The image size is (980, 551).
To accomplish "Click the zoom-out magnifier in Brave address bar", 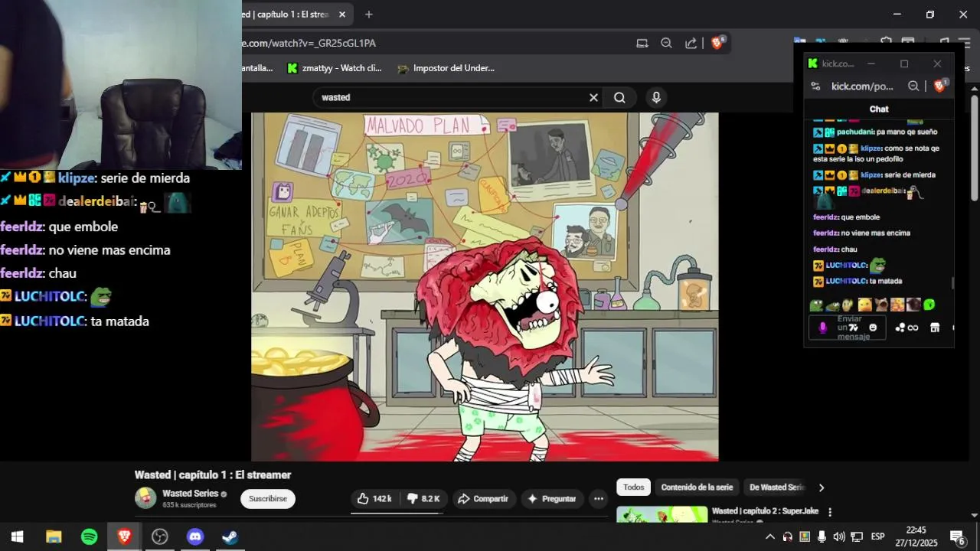I will point(666,44).
